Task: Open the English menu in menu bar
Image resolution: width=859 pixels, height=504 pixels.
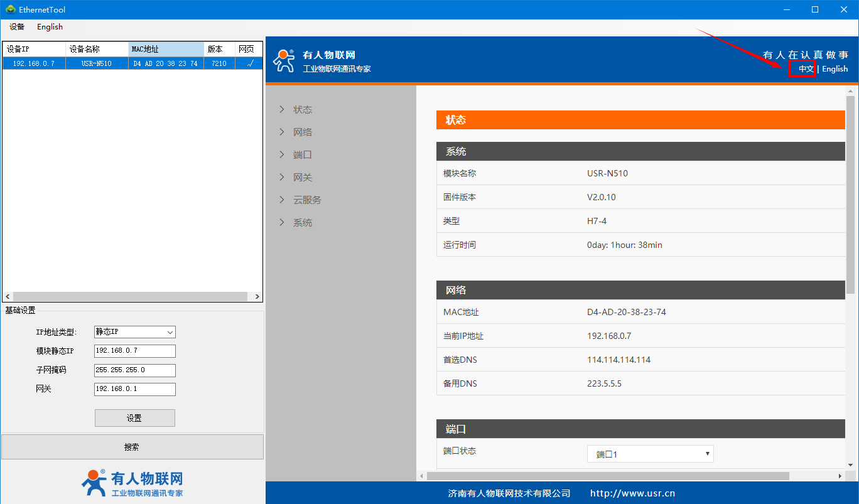Action: coord(50,27)
